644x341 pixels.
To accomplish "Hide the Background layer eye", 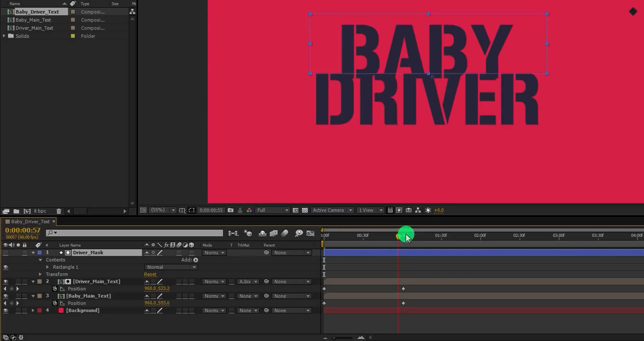I will click(x=5, y=310).
